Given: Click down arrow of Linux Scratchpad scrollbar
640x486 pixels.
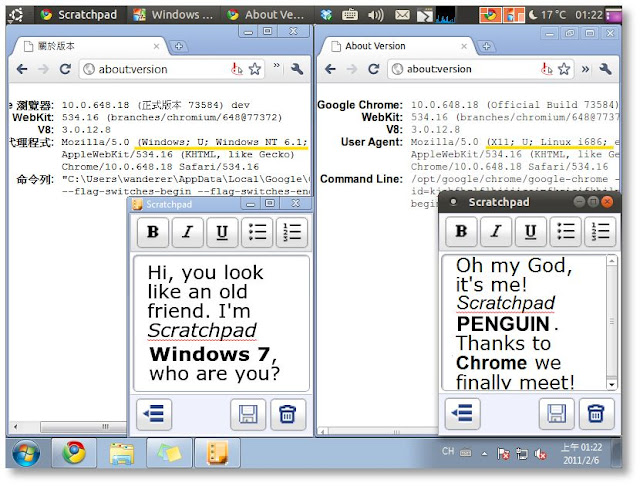Looking at the screenshot, I should tap(611, 385).
